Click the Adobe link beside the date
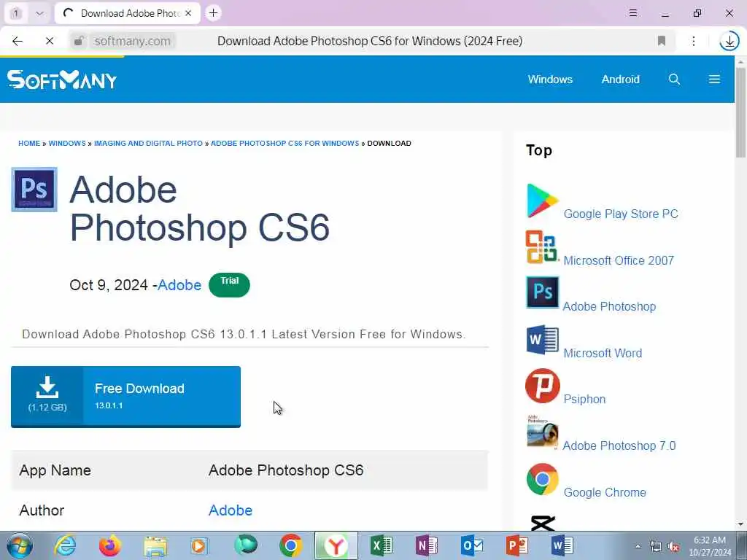 click(179, 285)
